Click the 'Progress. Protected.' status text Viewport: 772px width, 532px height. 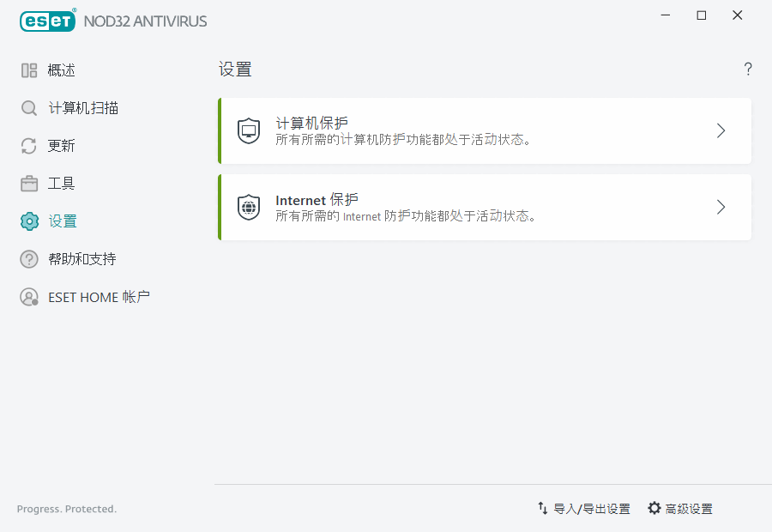click(x=66, y=509)
